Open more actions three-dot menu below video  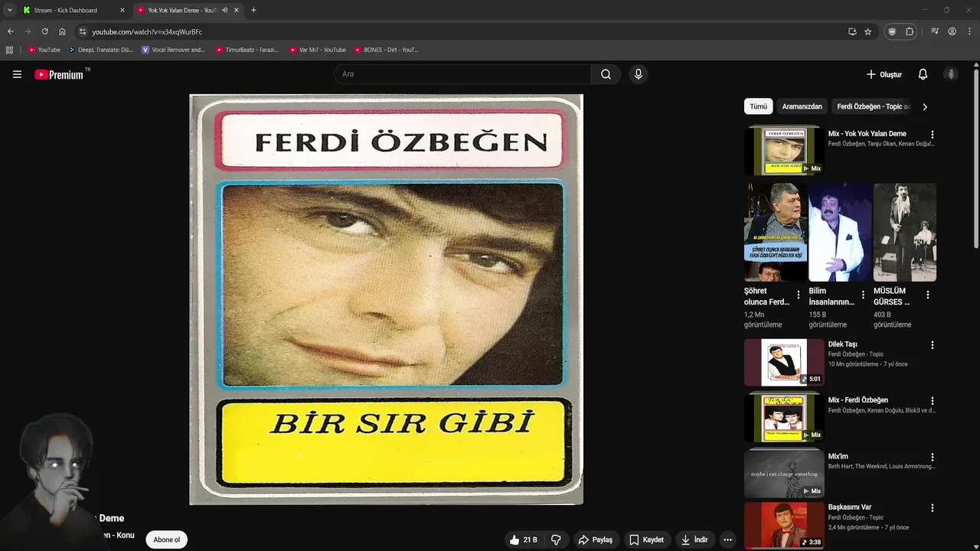727,540
